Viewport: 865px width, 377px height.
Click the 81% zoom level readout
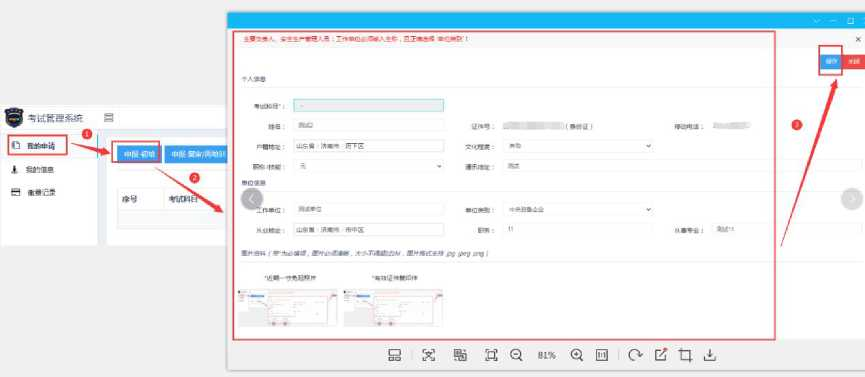pos(546,355)
